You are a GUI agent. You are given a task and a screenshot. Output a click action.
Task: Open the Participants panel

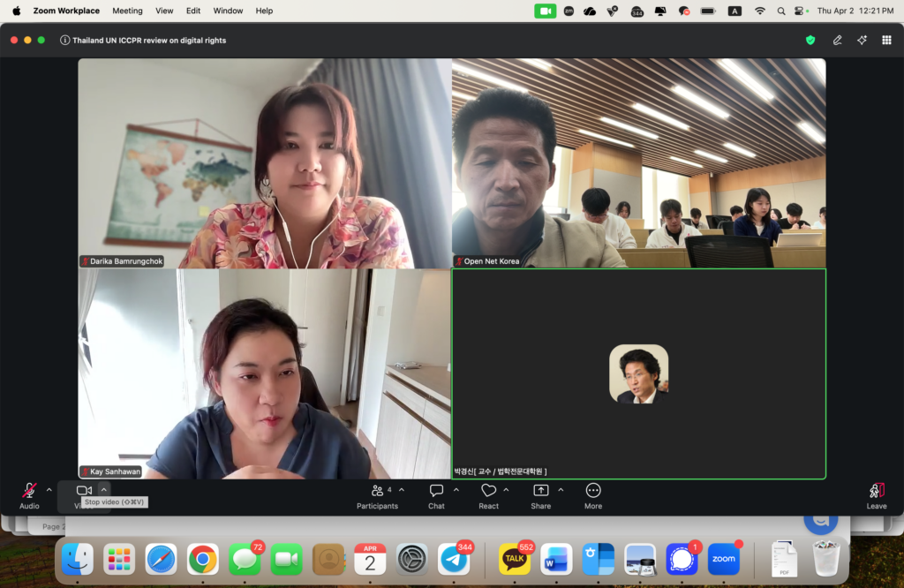(377, 491)
